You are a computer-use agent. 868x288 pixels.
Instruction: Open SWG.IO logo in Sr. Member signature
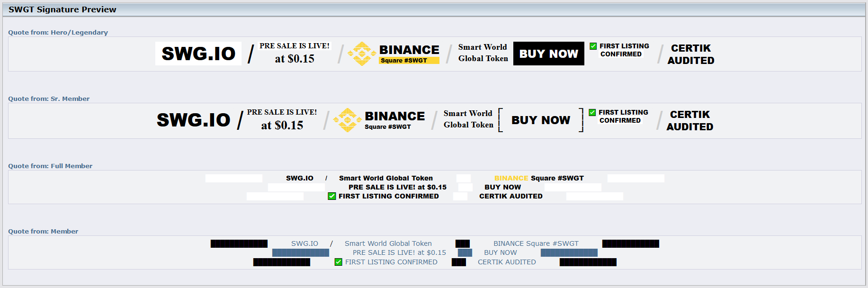click(x=194, y=120)
